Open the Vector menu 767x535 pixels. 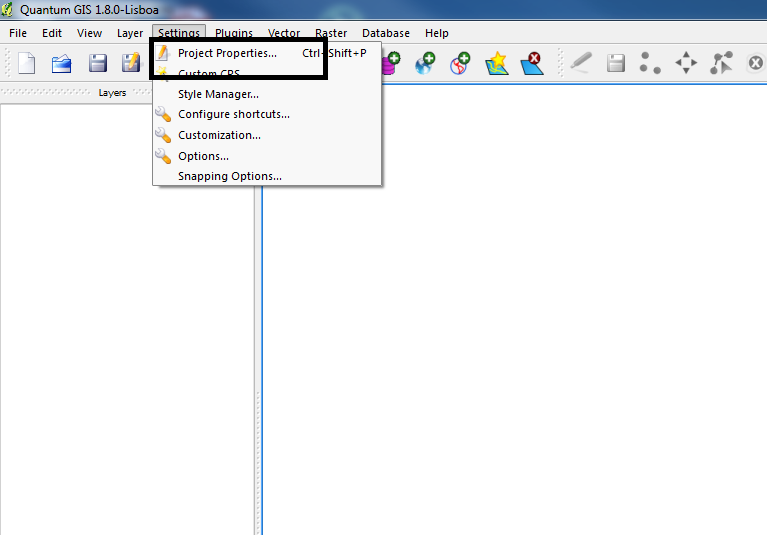tap(284, 33)
